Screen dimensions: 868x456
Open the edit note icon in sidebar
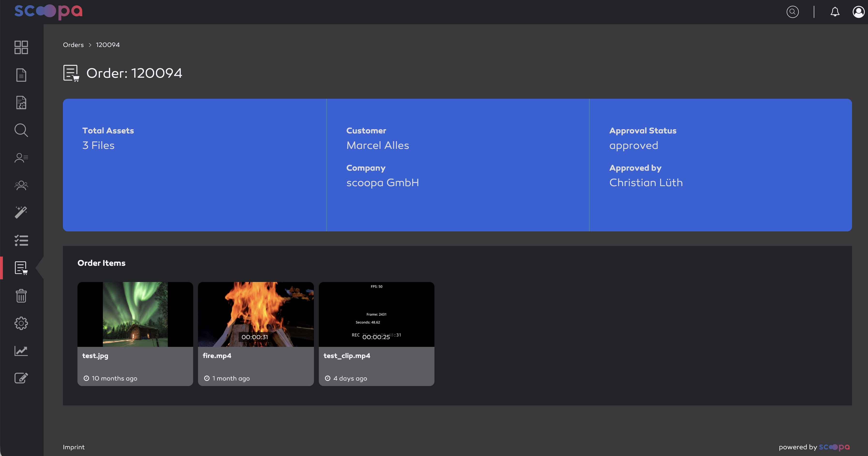click(21, 378)
